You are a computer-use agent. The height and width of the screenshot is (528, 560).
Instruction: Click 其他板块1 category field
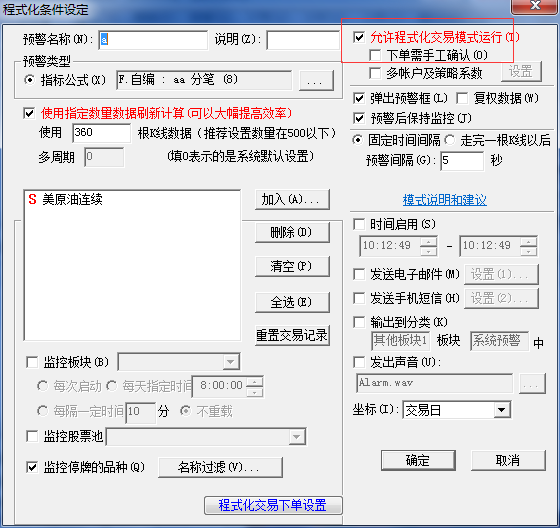click(x=401, y=341)
